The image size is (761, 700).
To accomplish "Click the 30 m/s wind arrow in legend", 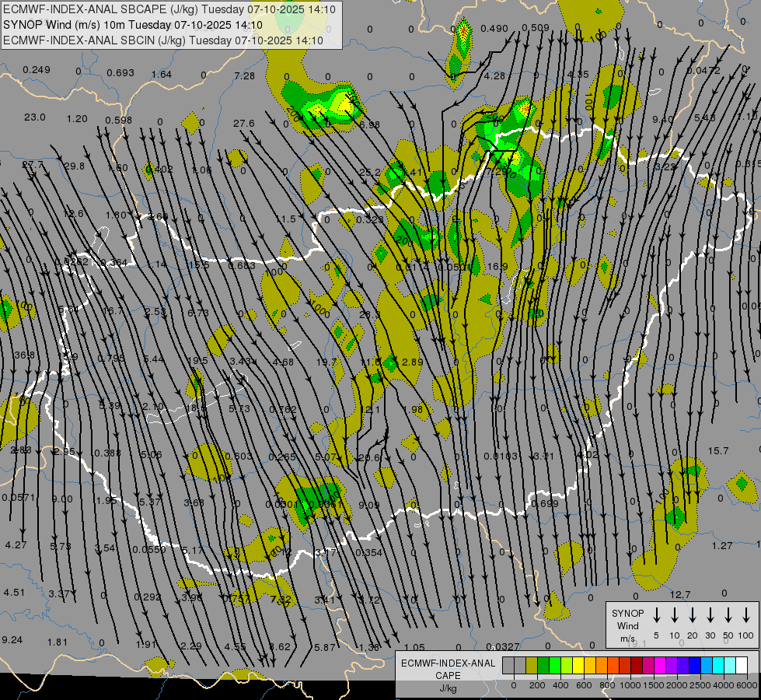I will click(710, 615).
